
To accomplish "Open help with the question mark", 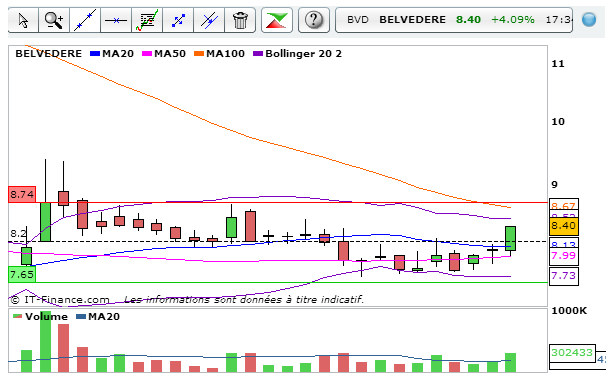I will [314, 20].
